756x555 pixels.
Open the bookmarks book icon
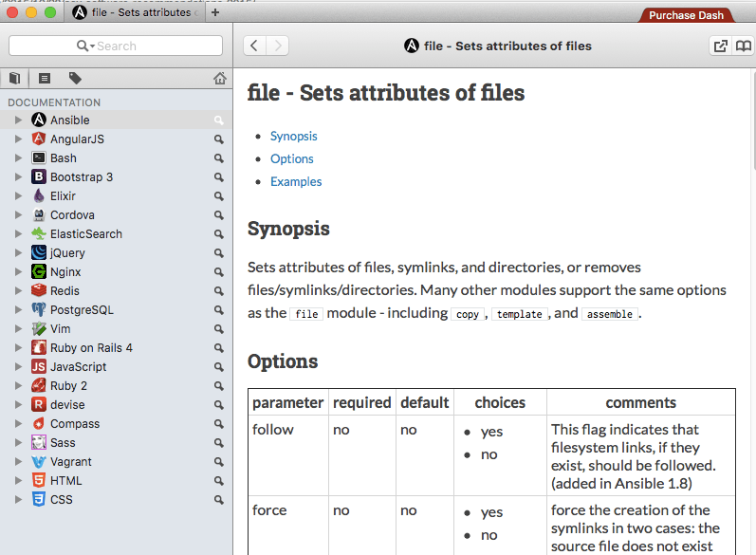743,46
